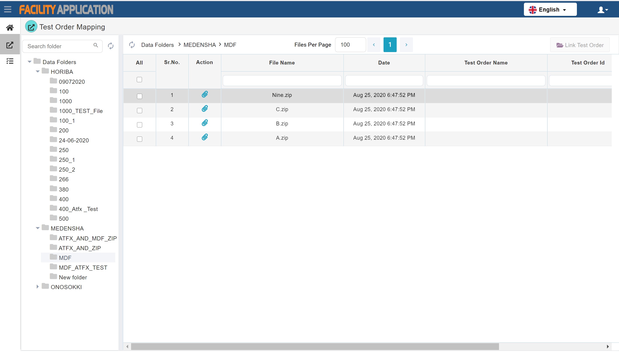Go to next page arrow

(x=406, y=45)
